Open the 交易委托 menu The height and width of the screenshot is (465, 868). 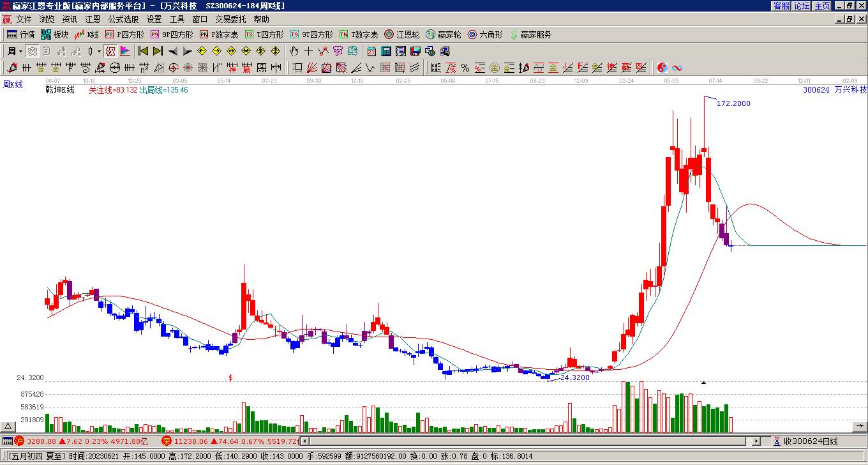click(230, 19)
